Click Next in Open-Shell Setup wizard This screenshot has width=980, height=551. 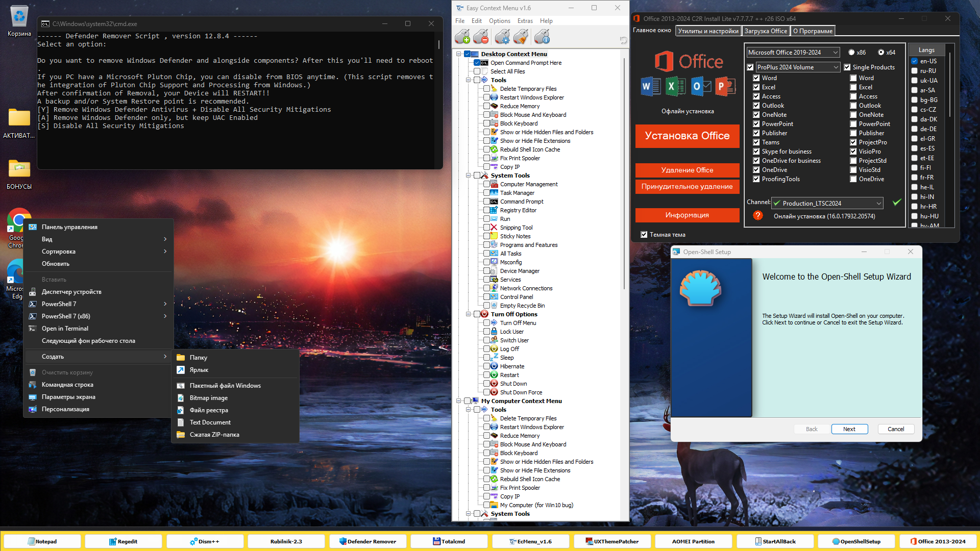849,429
